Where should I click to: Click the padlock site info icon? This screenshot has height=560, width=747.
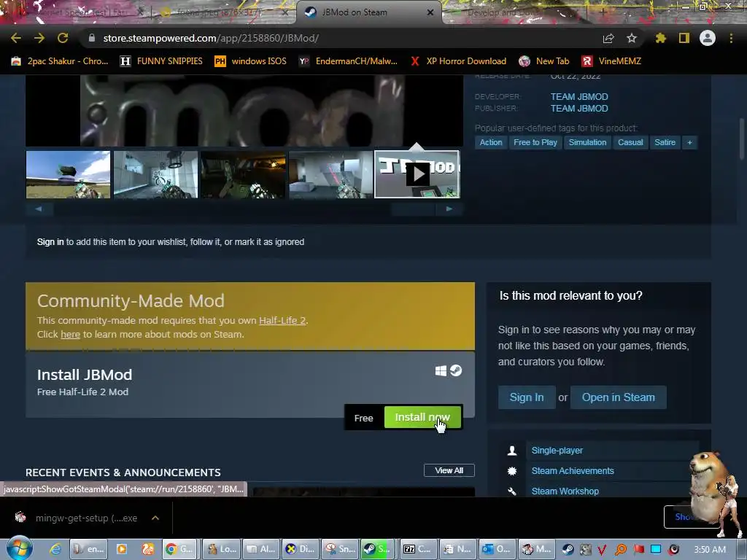pyautogui.click(x=92, y=38)
